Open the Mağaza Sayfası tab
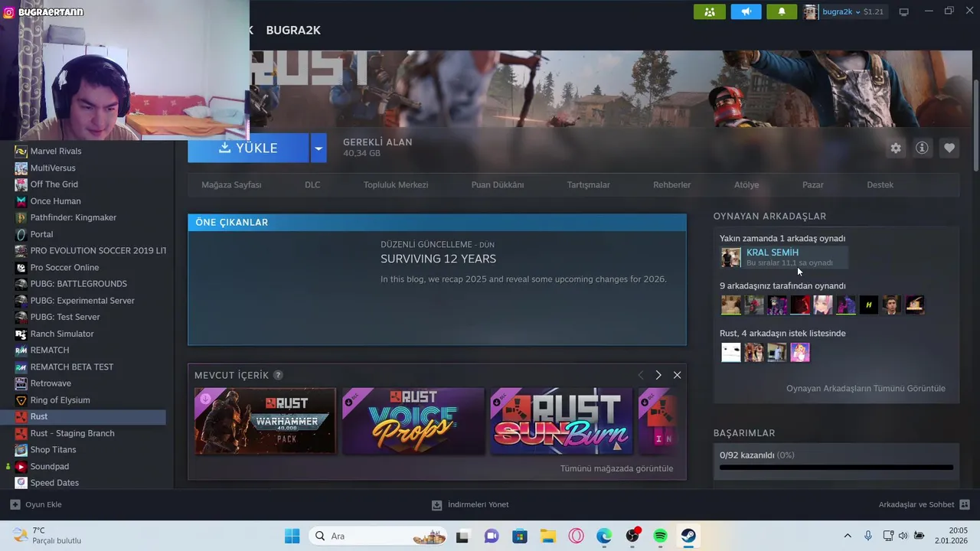This screenshot has height=551, width=980. (231, 184)
